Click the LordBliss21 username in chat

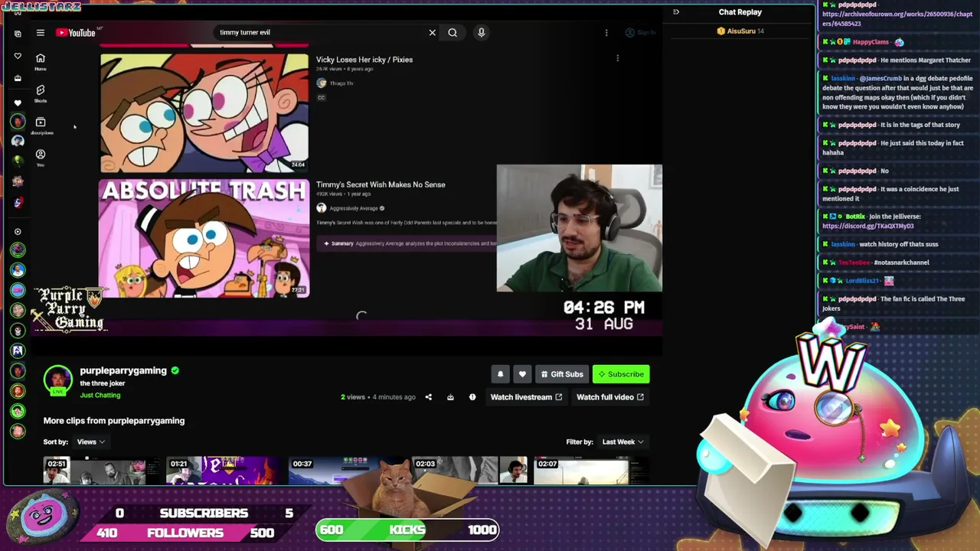(x=863, y=281)
